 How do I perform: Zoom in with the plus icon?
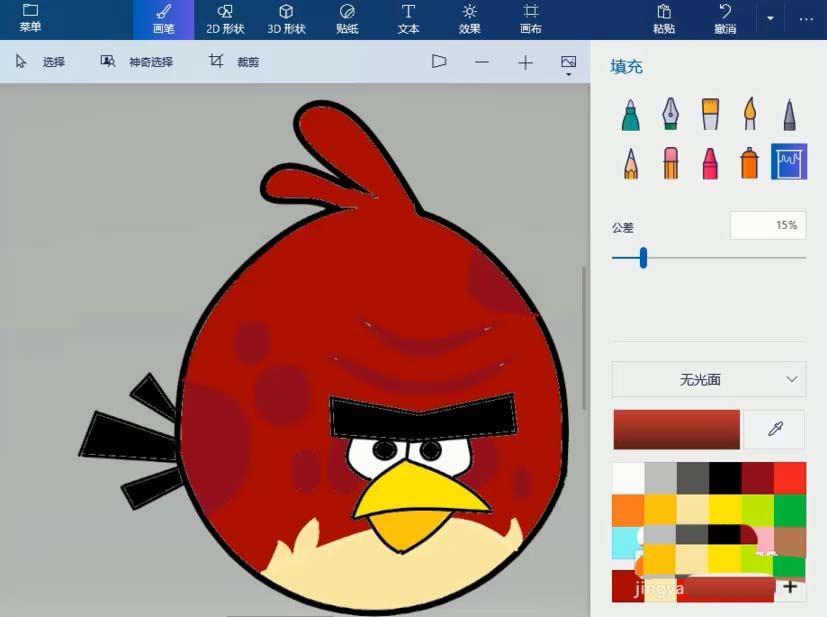(x=525, y=63)
